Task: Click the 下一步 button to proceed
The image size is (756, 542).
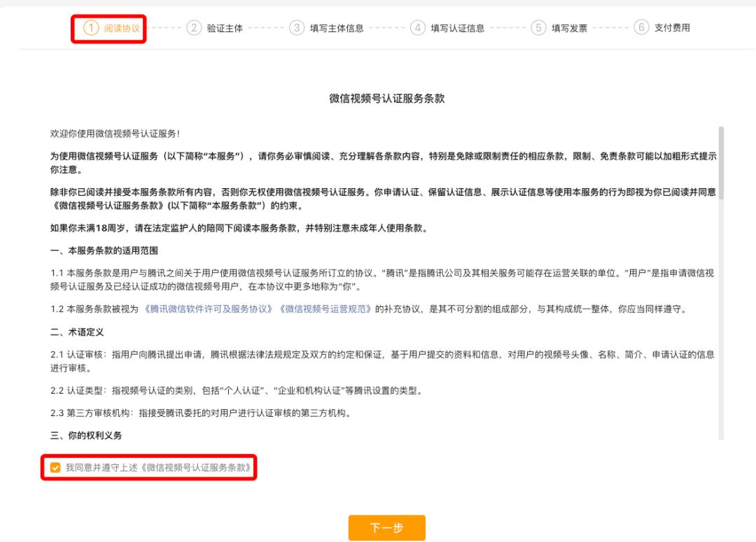Action: 387,529
